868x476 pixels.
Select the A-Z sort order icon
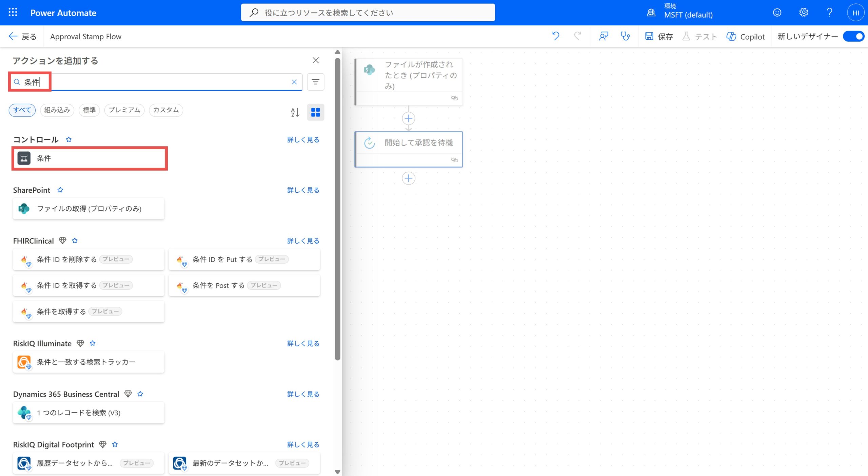295,112
